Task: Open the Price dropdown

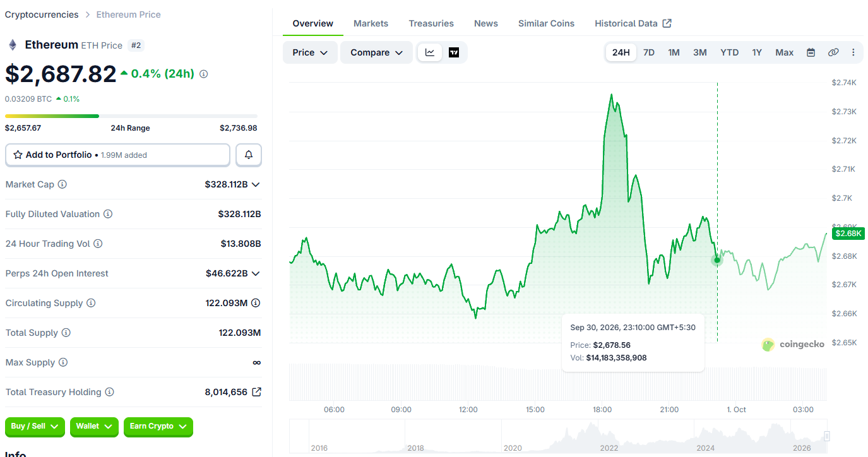Action: 310,52
